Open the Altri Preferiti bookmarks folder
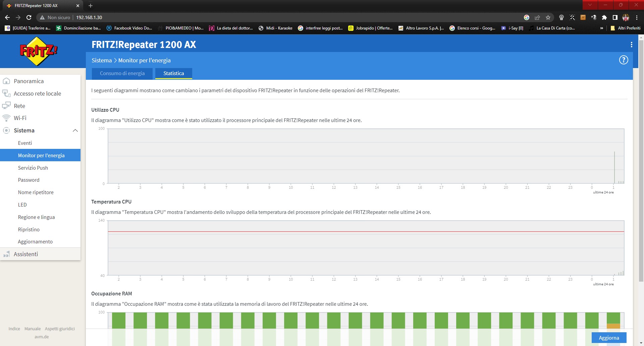 coord(625,28)
